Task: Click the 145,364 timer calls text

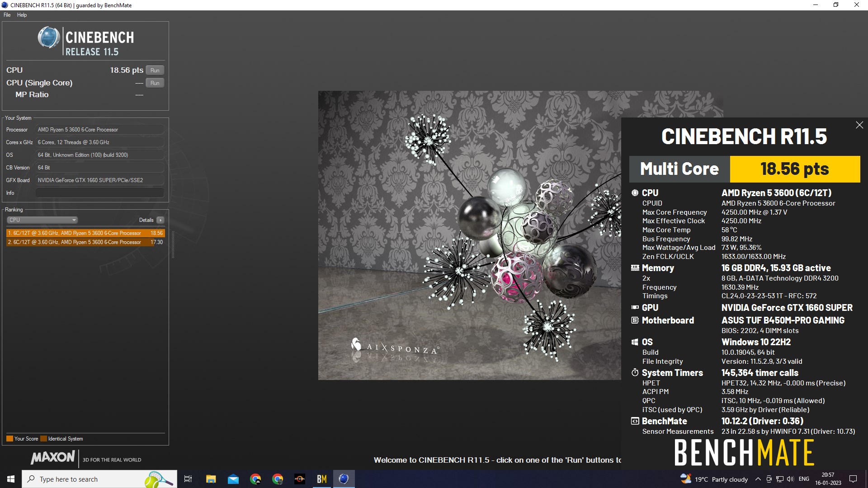Action: [x=760, y=373]
